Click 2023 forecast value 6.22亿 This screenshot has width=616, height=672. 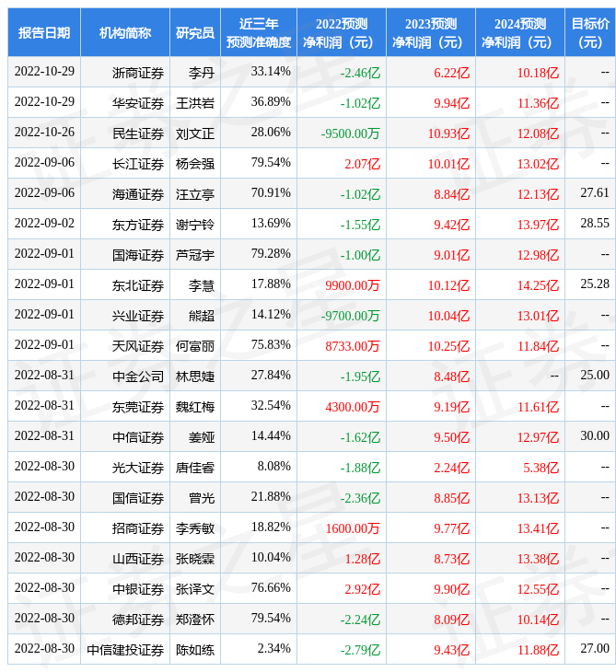[452, 73]
